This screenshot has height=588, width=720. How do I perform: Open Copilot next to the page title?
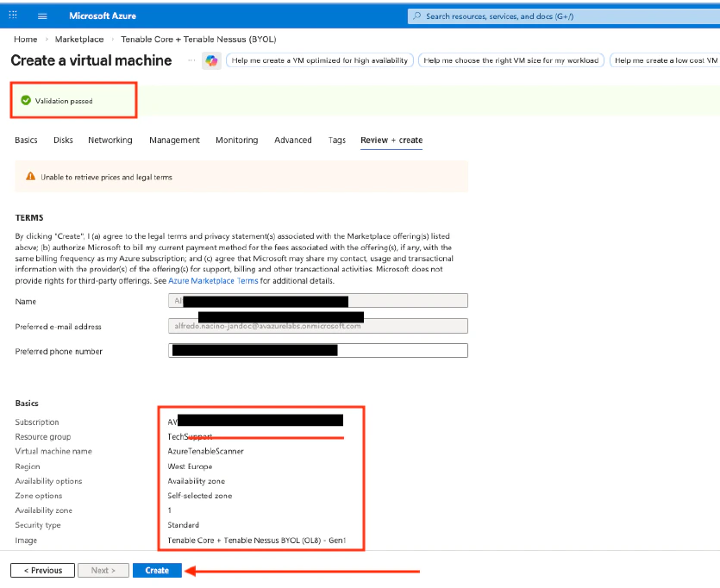(x=211, y=61)
